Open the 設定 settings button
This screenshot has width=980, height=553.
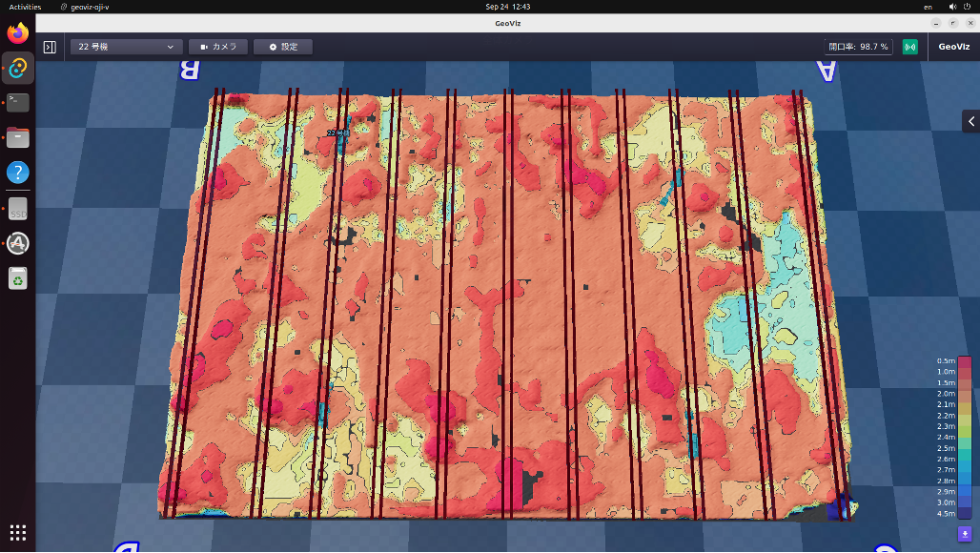pyautogui.click(x=283, y=46)
